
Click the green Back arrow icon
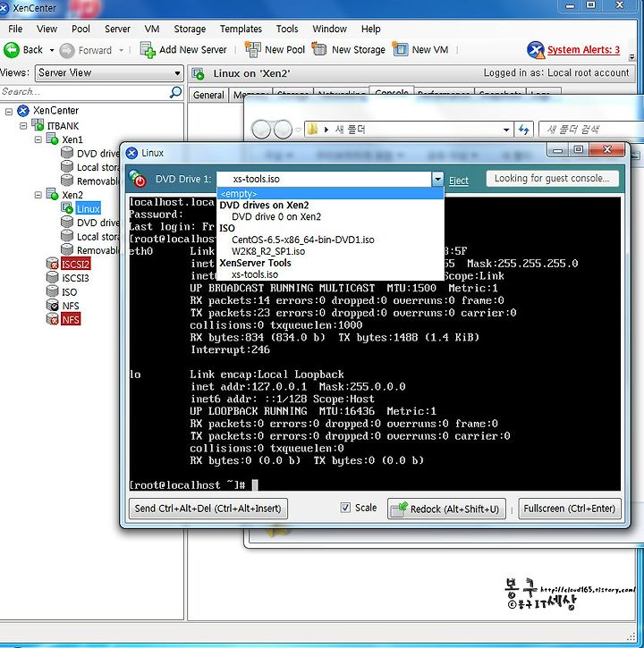(11, 50)
